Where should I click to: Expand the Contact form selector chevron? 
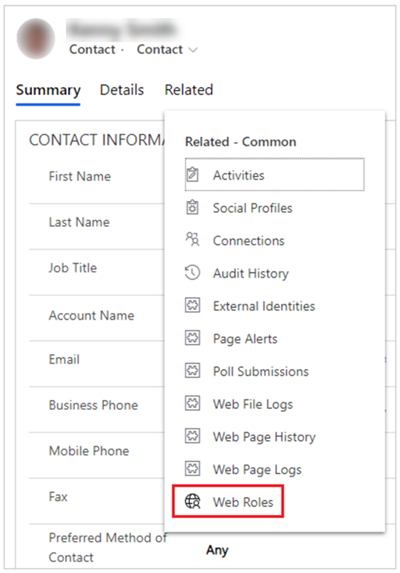click(193, 50)
